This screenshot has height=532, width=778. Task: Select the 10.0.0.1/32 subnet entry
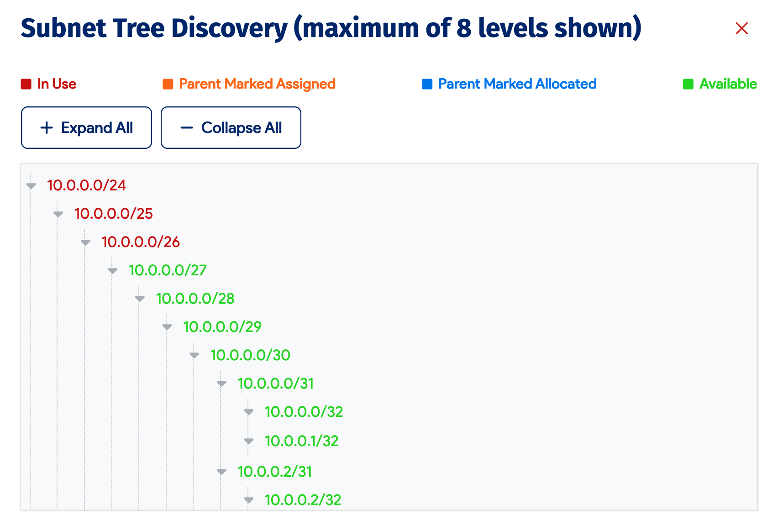point(301,441)
